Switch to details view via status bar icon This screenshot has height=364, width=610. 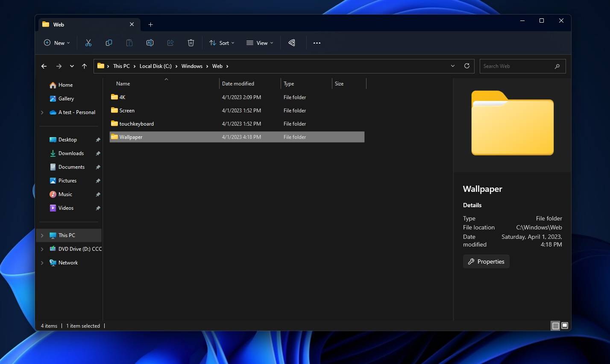[x=555, y=326]
